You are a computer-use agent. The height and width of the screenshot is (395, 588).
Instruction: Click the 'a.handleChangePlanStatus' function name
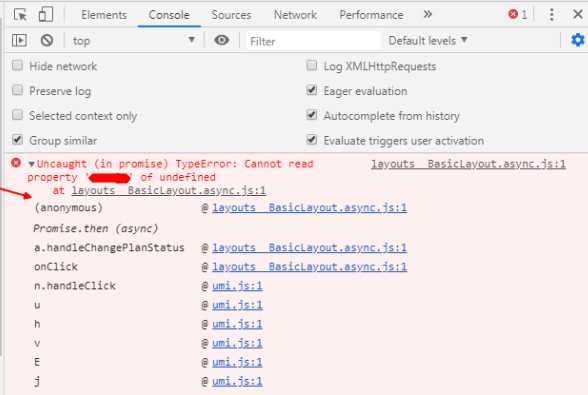[x=109, y=248]
